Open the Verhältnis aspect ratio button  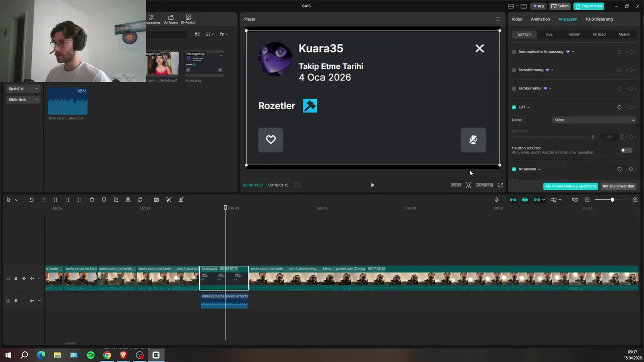tap(484, 185)
